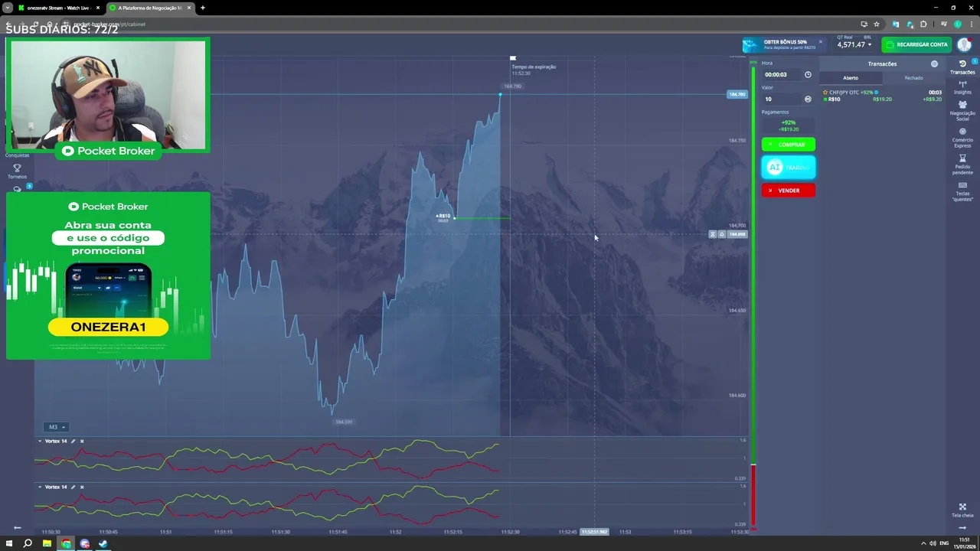Open Comércio Express in sidebar
The height and width of the screenshot is (551, 980).
[962, 137]
